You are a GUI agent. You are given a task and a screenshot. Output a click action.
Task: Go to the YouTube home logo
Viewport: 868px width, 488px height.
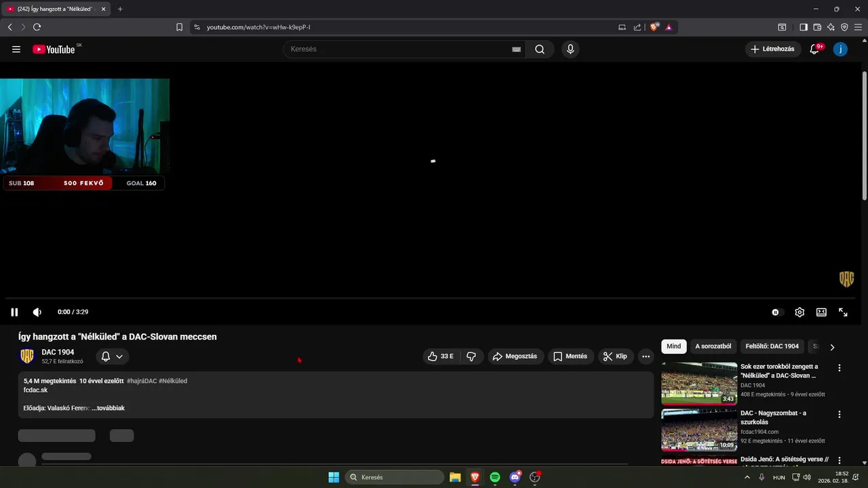(x=54, y=49)
